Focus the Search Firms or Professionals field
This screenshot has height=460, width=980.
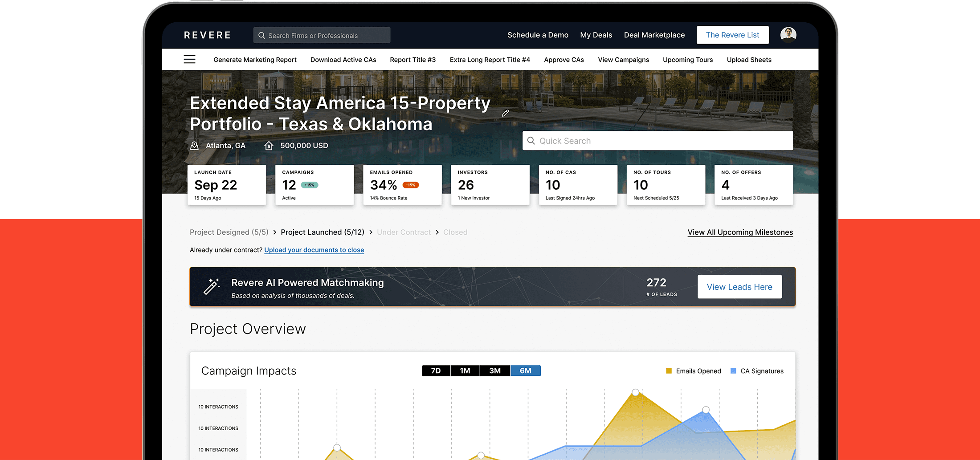[322, 35]
